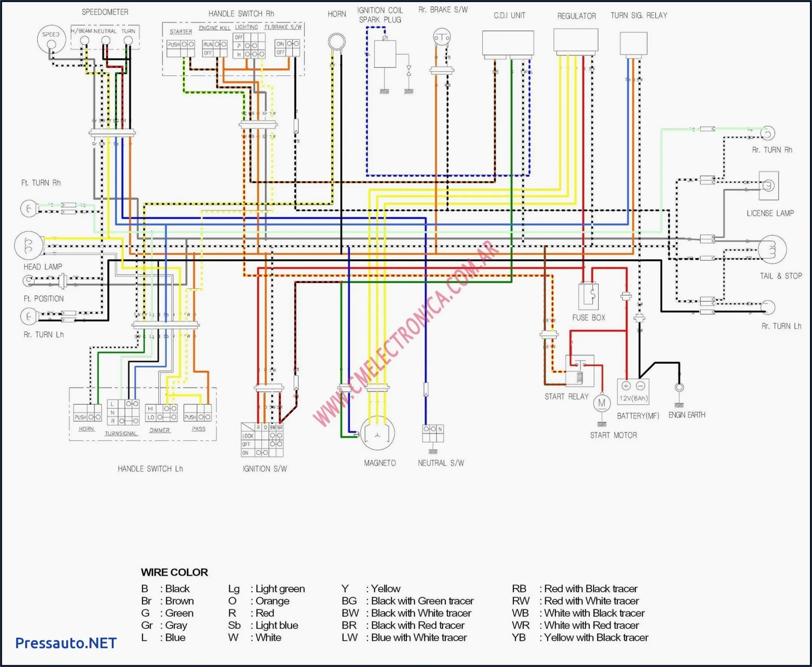The image size is (812, 667).
Task: Click the 'B : Black' legend entry
Action: tap(165, 589)
